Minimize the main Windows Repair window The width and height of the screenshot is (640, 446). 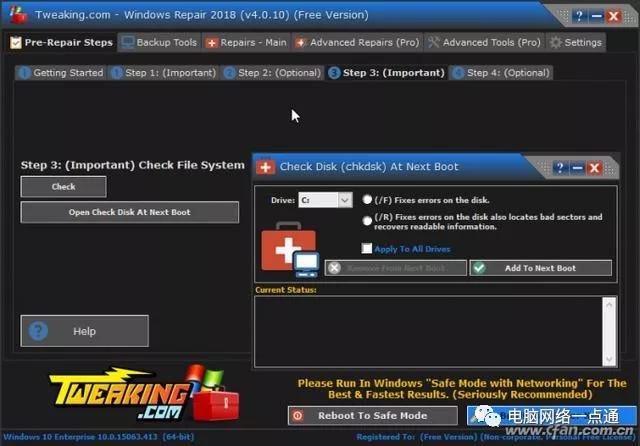pyautogui.click(x=596, y=16)
